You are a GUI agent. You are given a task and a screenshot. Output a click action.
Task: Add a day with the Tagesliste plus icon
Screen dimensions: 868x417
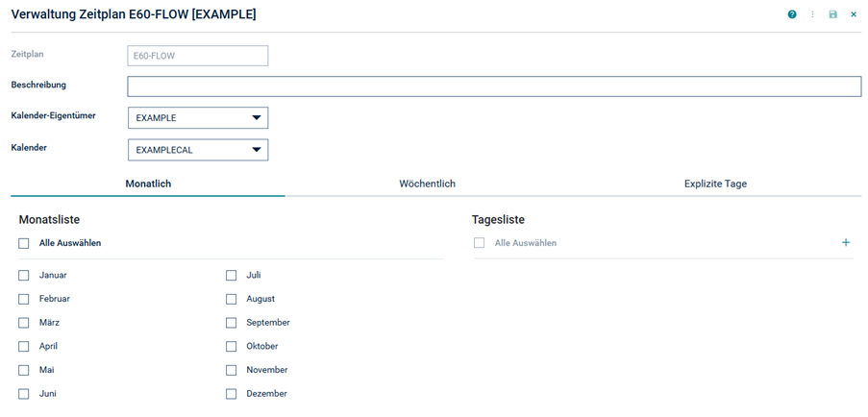[846, 242]
